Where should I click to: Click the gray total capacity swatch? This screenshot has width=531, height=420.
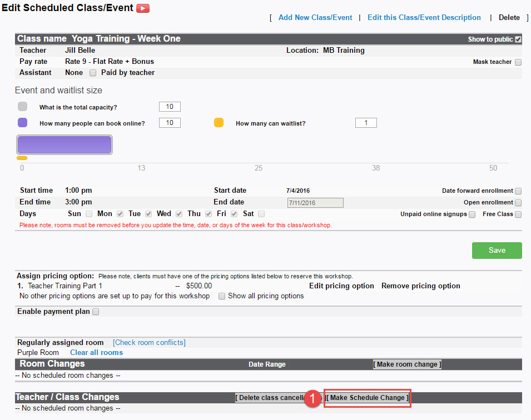[x=22, y=106]
